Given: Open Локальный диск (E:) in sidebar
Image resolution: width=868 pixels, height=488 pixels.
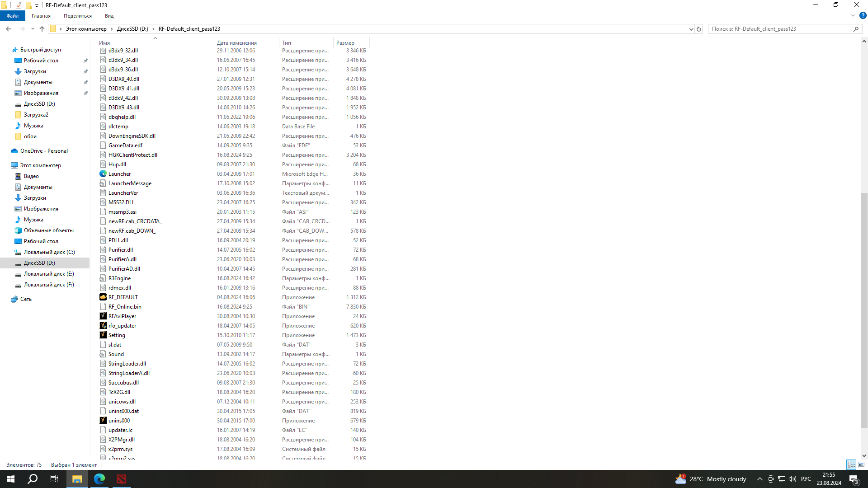Looking at the screenshot, I should tap(49, 274).
